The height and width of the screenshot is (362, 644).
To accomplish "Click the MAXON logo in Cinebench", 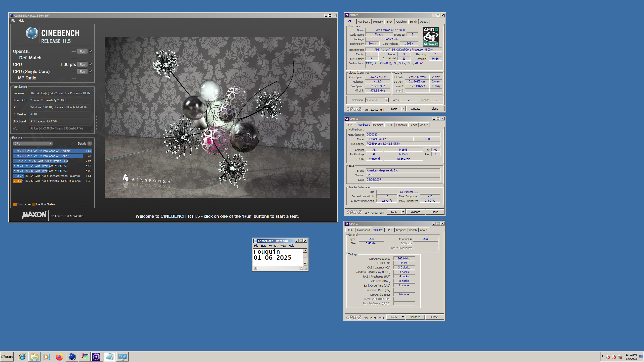I will click(x=34, y=215).
